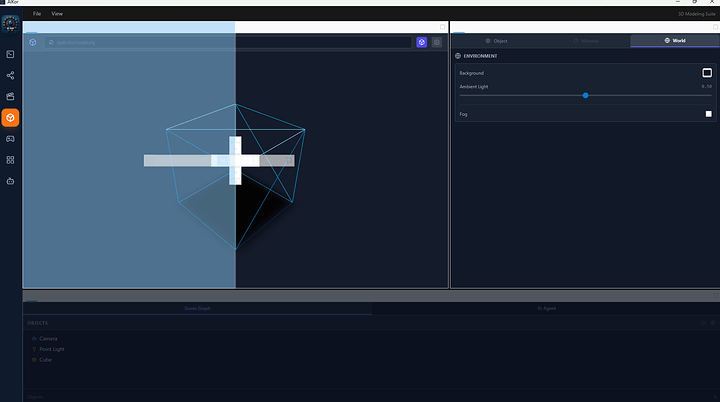Click the Ambient Light slider handle

pos(585,95)
